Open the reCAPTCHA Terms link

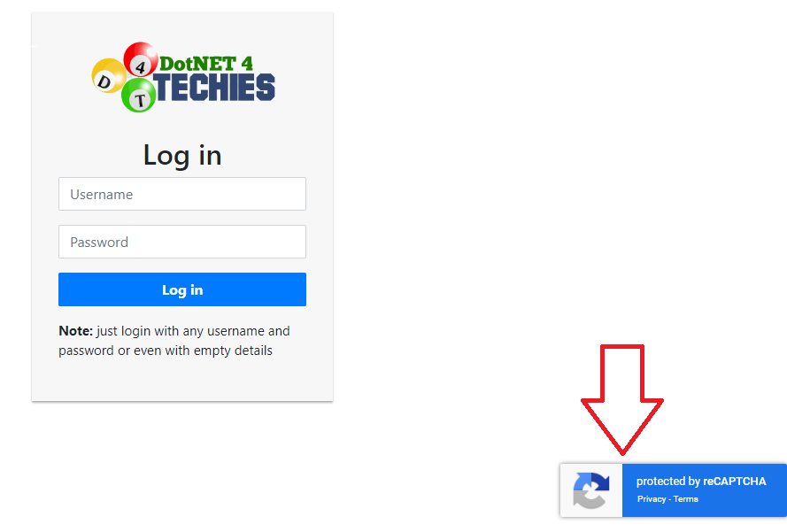(685, 499)
